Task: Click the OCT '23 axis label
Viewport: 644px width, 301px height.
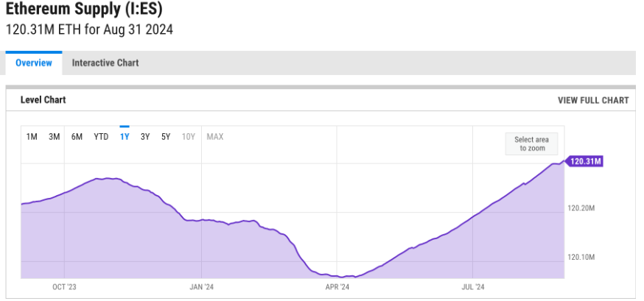Action: click(64, 287)
